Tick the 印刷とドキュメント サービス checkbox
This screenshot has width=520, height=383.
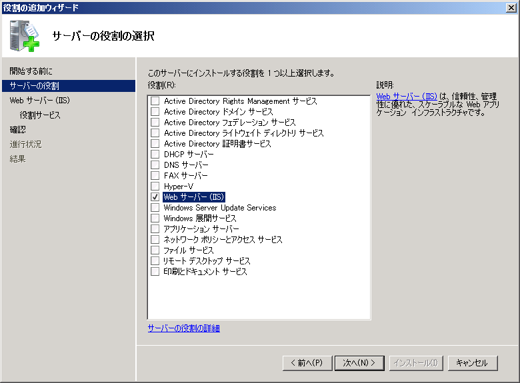(x=155, y=272)
